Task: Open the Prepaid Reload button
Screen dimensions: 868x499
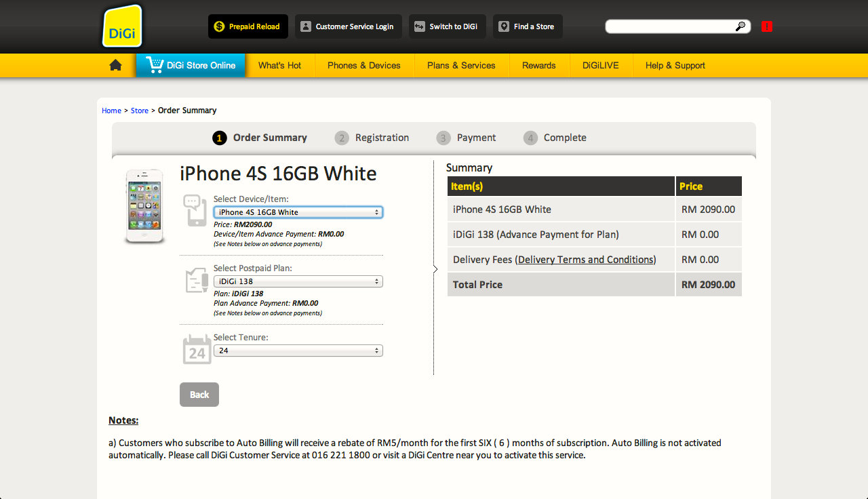Action: click(248, 26)
